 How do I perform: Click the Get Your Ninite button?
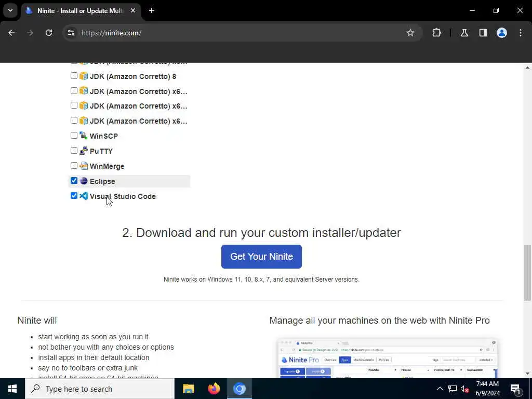261,257
